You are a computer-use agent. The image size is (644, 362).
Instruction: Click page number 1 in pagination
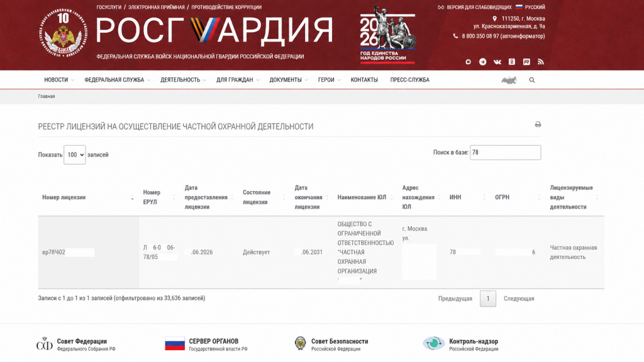[x=488, y=299]
